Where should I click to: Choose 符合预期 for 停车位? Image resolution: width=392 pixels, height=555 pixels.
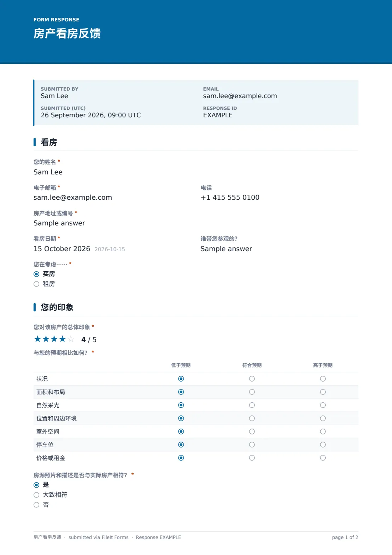pyautogui.click(x=252, y=445)
